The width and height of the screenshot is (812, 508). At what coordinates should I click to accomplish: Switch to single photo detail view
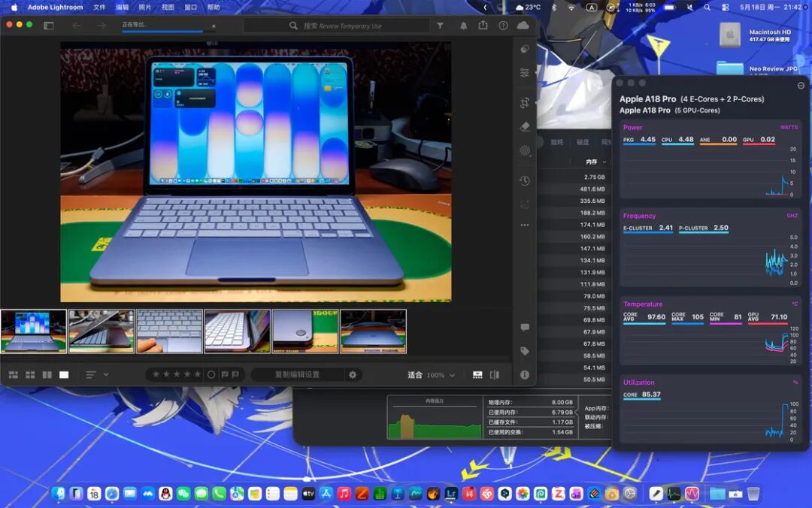point(64,375)
